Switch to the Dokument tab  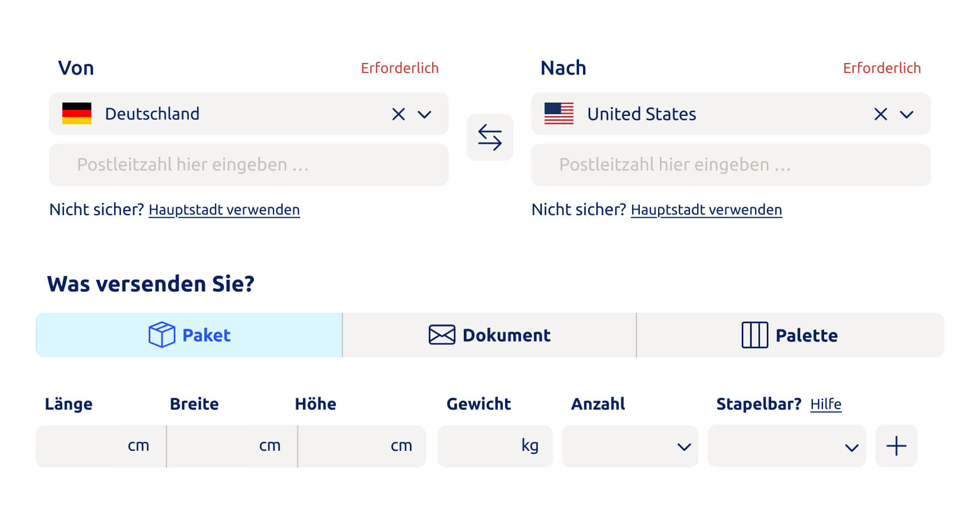[489, 334]
